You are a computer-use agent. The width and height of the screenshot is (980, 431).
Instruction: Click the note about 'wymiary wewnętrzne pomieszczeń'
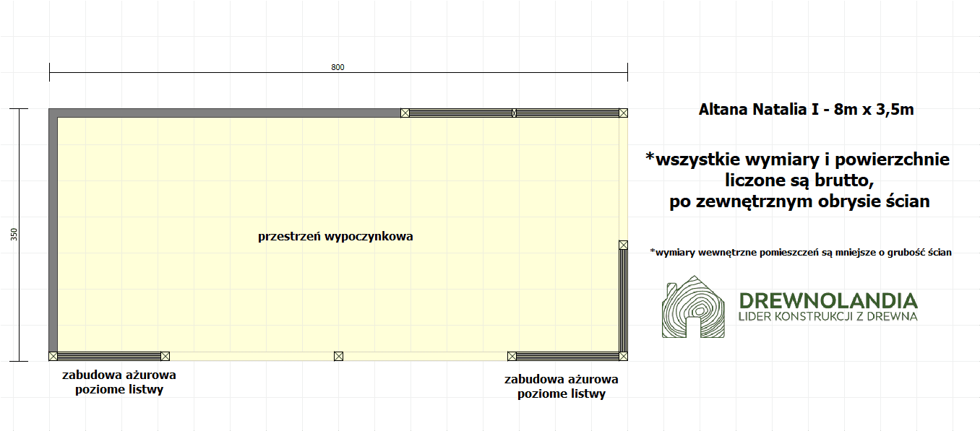(x=801, y=252)
